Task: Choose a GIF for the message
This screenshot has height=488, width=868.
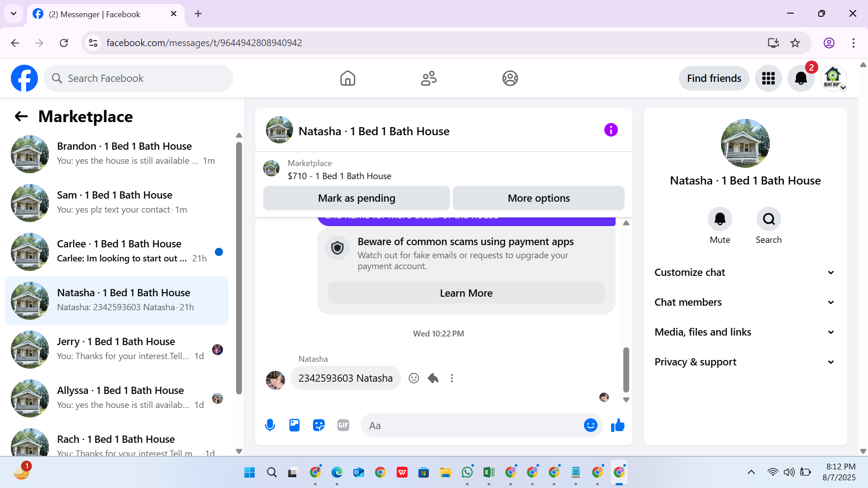Action: [343, 425]
